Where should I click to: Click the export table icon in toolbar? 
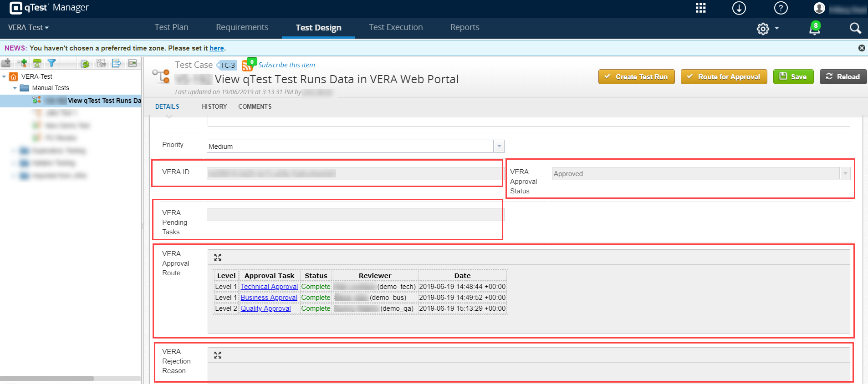(x=117, y=63)
